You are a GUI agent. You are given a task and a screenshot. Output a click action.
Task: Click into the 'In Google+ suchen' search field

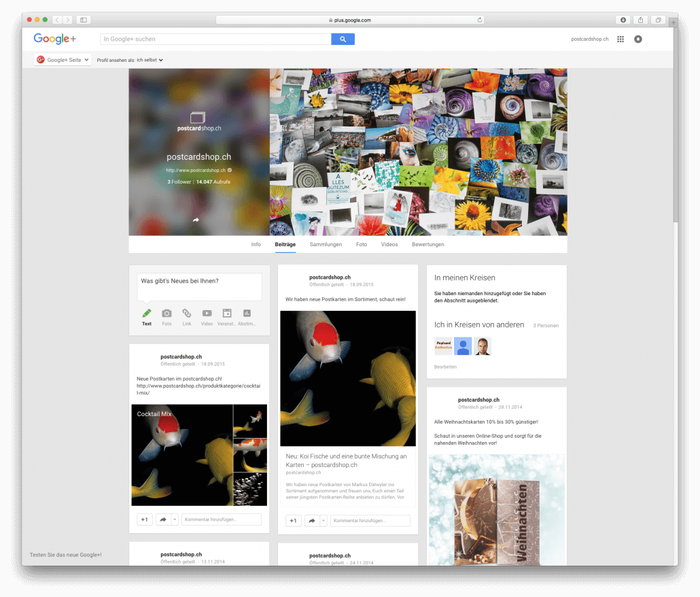coord(215,39)
